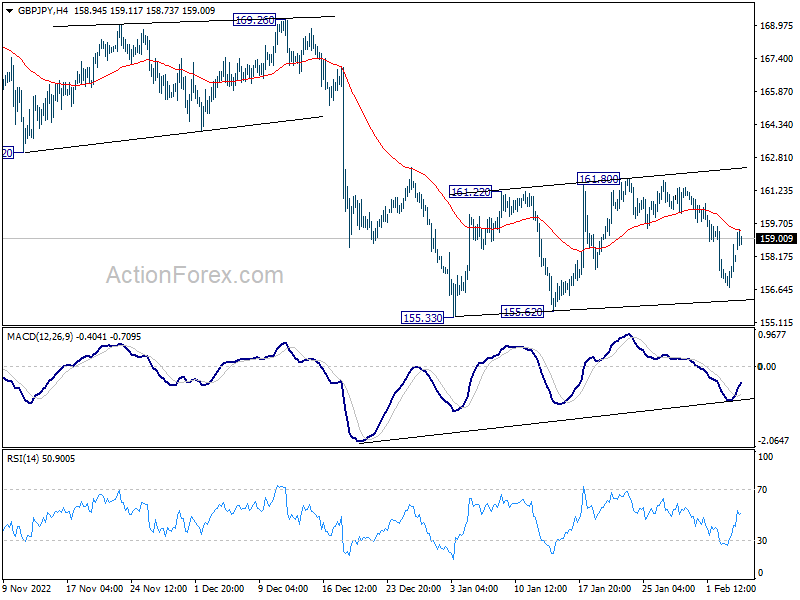800x600 pixels.
Task: Click MACD scale value -2.0647
Action: 773,441
